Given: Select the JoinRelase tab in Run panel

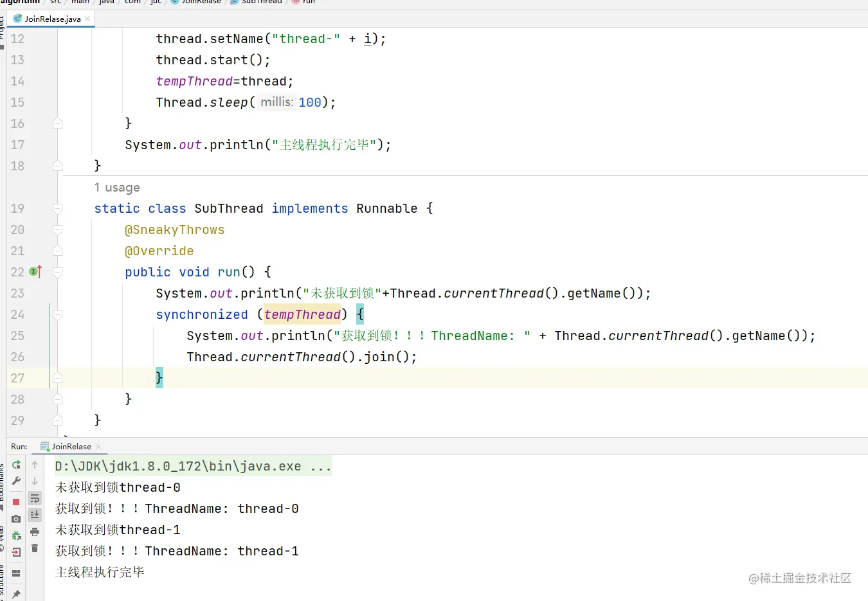Looking at the screenshot, I should [71, 446].
